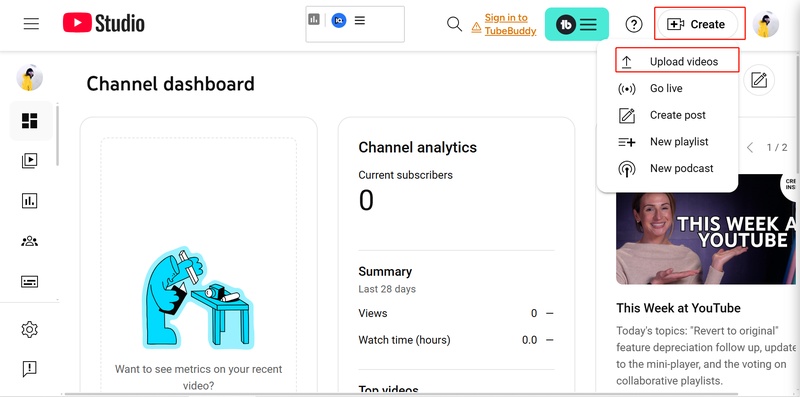The height and width of the screenshot is (397, 800).
Task: Open Community people icon in sidebar
Action: point(30,241)
